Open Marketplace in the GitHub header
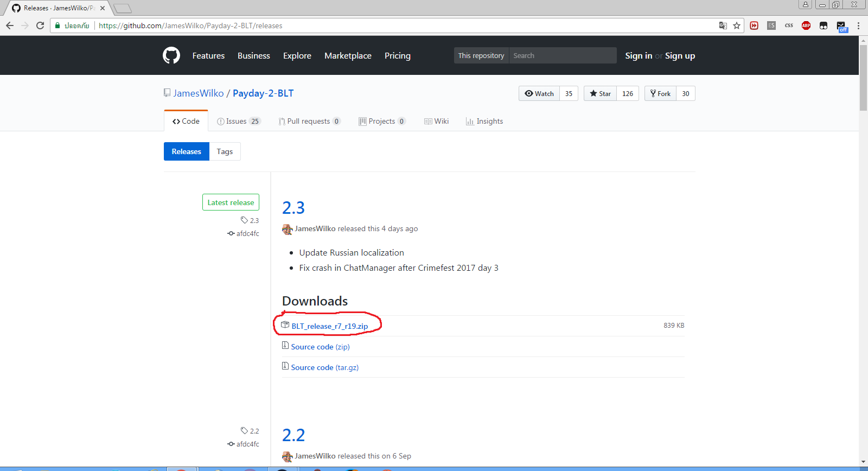This screenshot has height=471, width=868. [348, 55]
